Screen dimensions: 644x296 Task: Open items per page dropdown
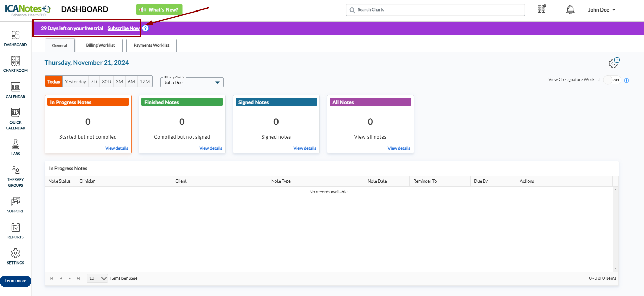point(97,278)
